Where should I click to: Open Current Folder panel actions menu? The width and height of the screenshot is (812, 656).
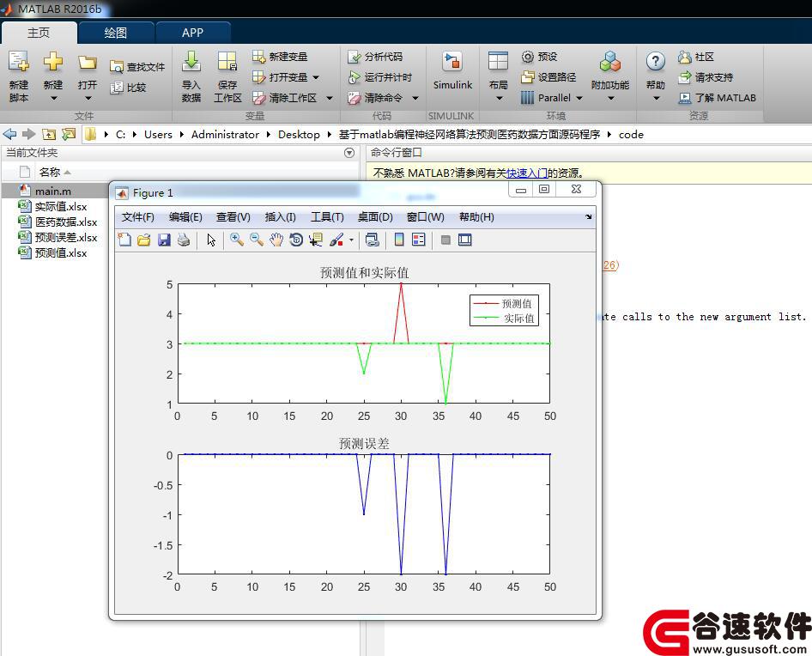pyautogui.click(x=349, y=153)
